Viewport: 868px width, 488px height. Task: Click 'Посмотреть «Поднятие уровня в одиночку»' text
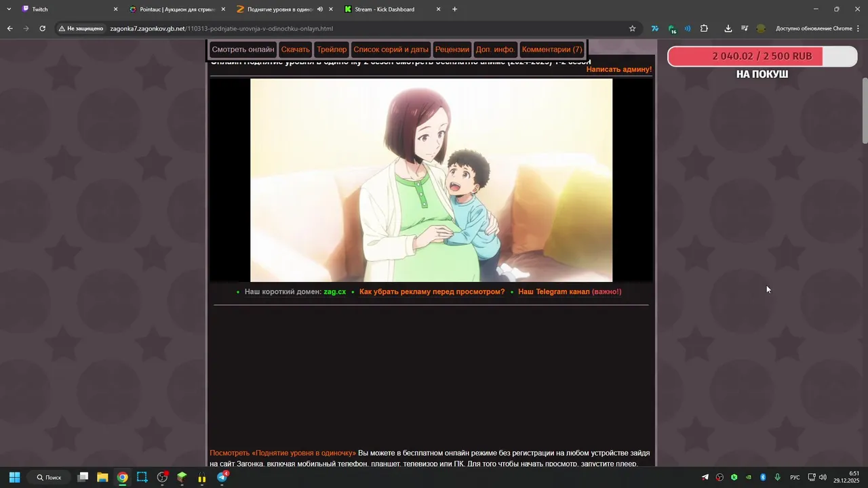point(283,453)
